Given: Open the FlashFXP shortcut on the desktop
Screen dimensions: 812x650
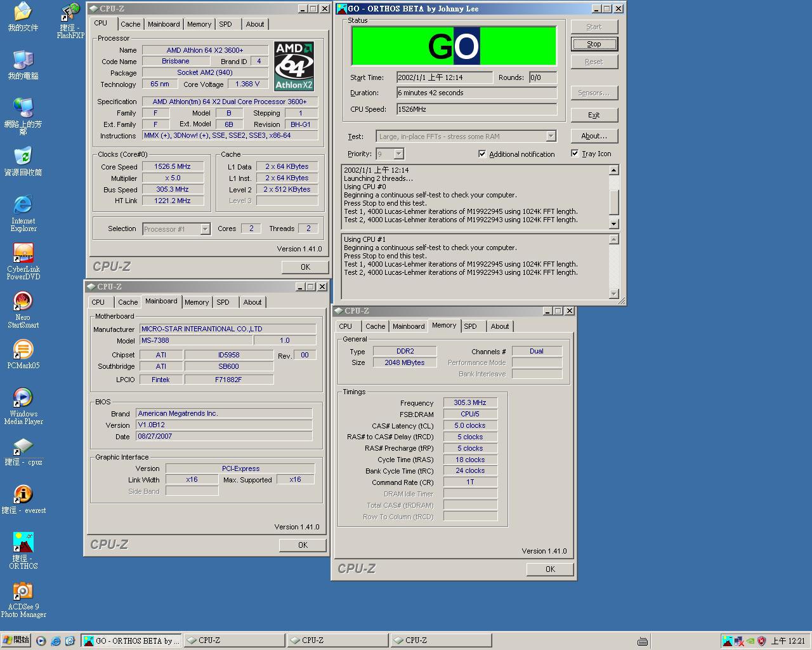Looking at the screenshot, I should tap(70, 21).
